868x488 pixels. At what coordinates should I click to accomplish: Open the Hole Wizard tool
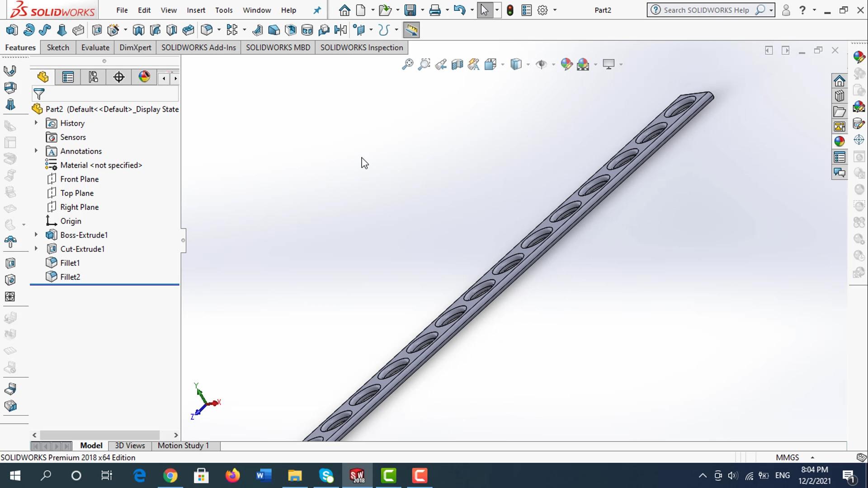(113, 30)
